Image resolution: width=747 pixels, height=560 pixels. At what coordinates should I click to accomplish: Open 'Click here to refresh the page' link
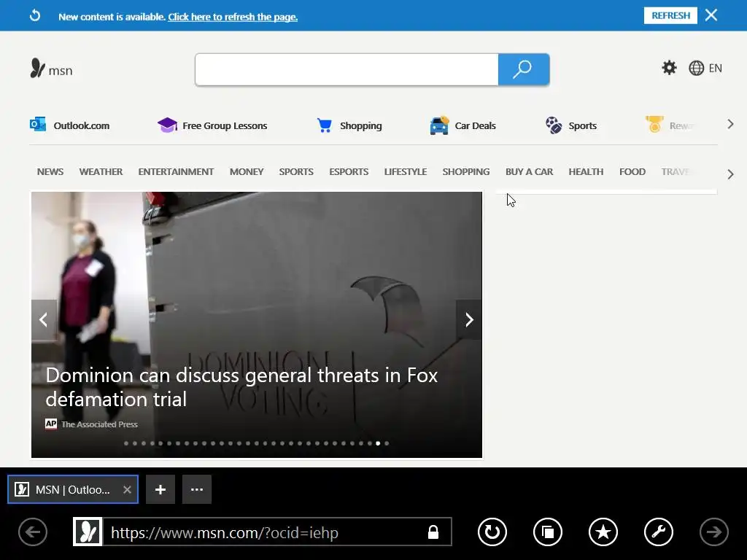233,17
